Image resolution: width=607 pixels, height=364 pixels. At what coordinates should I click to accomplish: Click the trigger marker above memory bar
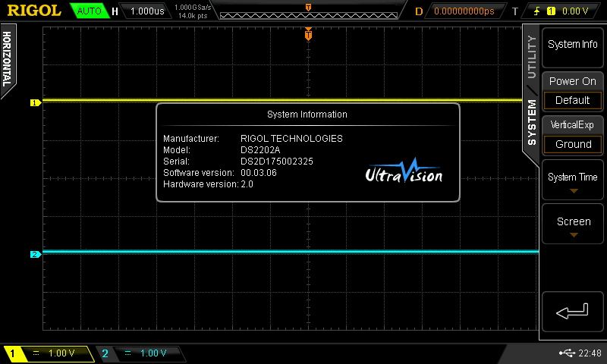(308, 8)
